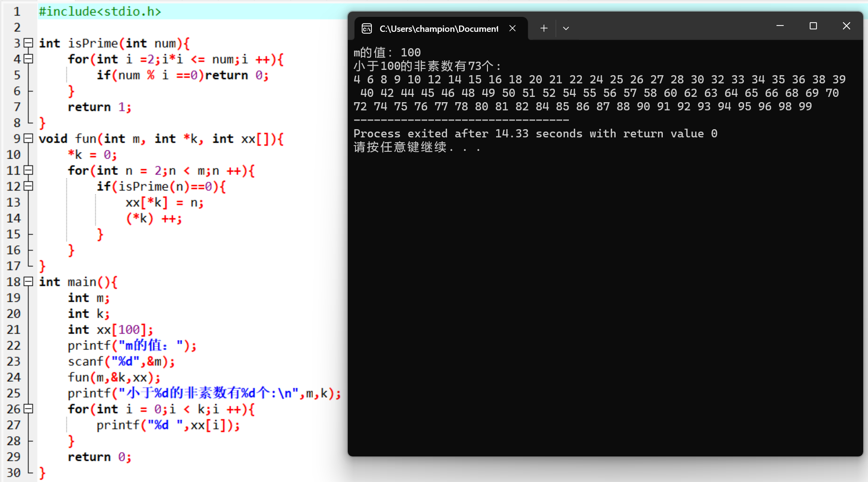Viewport: 868px width, 482px height.
Task: Collapse the for loop fold marker on line 11
Action: (x=28, y=170)
